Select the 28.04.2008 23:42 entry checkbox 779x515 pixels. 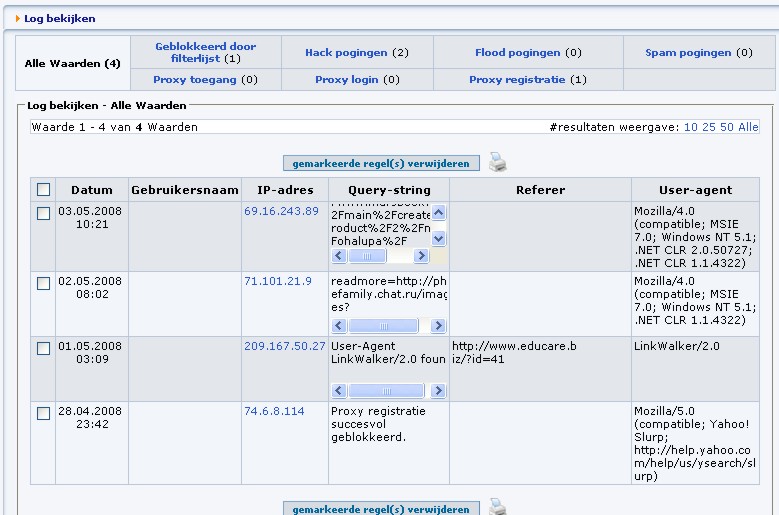click(43, 413)
